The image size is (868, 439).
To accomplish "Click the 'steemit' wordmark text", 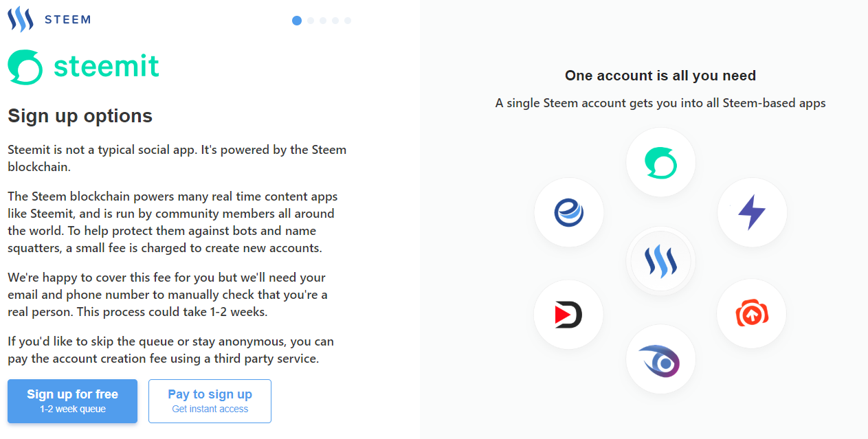I will coord(107,67).
